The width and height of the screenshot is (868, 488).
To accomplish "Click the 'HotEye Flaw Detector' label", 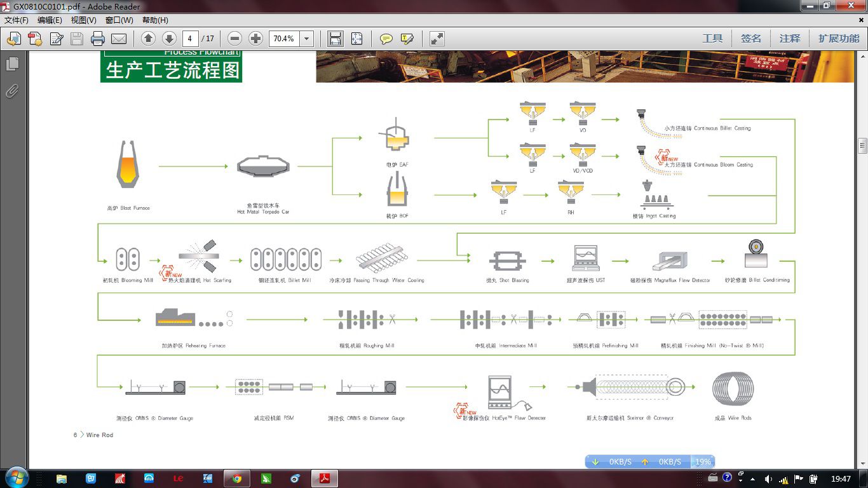I will (x=520, y=418).
